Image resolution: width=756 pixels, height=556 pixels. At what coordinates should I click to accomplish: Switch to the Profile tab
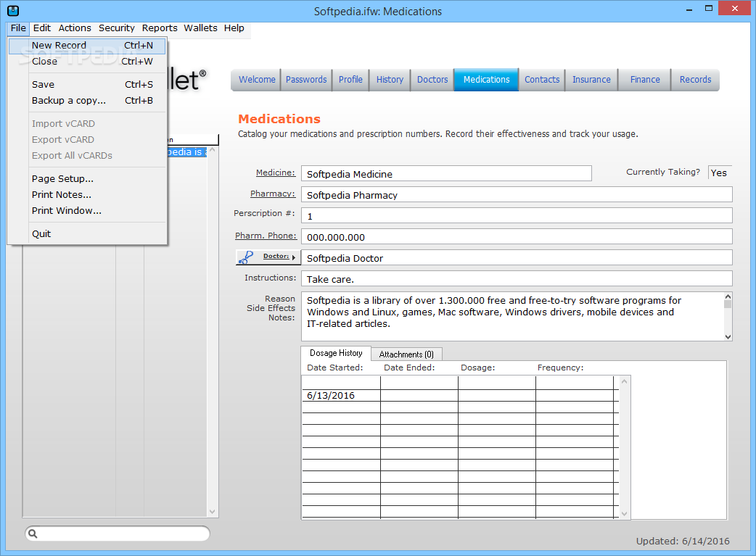click(350, 80)
